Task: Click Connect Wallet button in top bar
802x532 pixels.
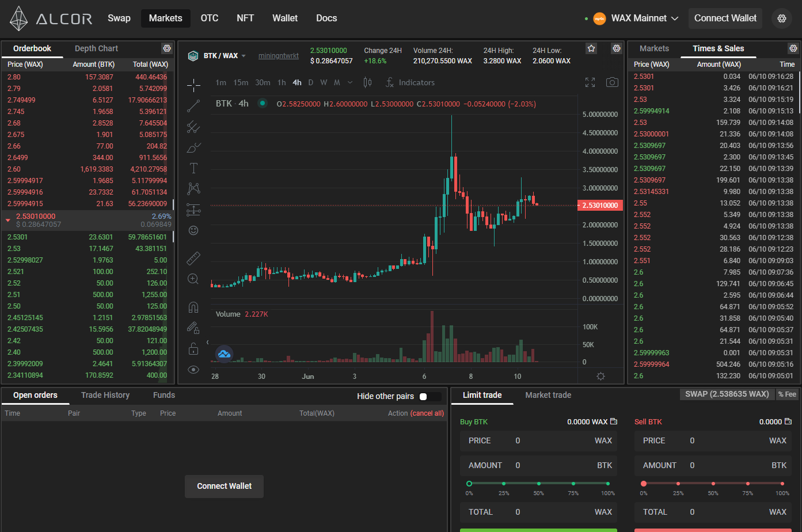Action: click(725, 18)
